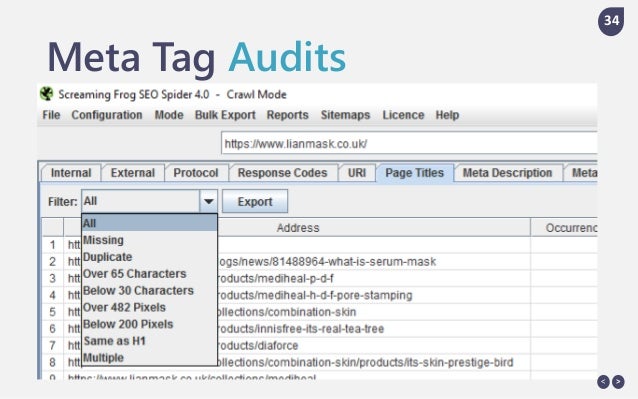The width and height of the screenshot is (638, 399).
Task: Open the Sitemaps menu
Action: click(x=345, y=115)
